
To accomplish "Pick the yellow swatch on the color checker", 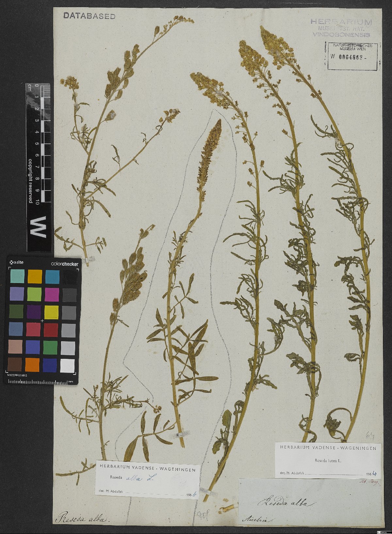I will click(x=51, y=312).
